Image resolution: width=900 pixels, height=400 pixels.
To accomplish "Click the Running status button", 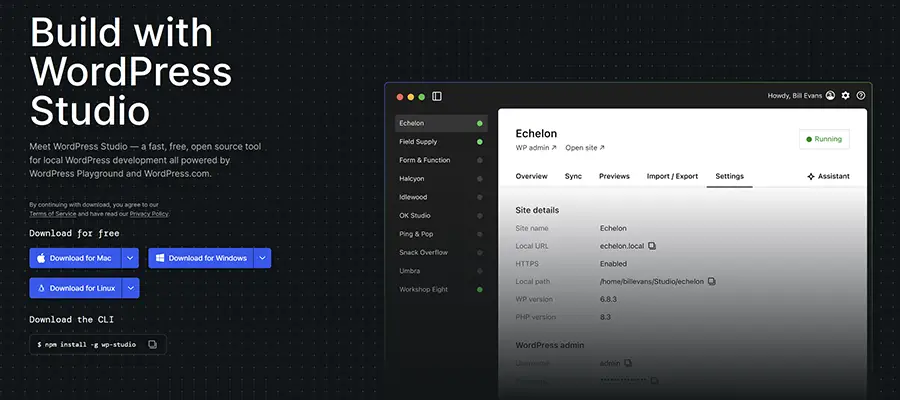I will click(x=824, y=139).
